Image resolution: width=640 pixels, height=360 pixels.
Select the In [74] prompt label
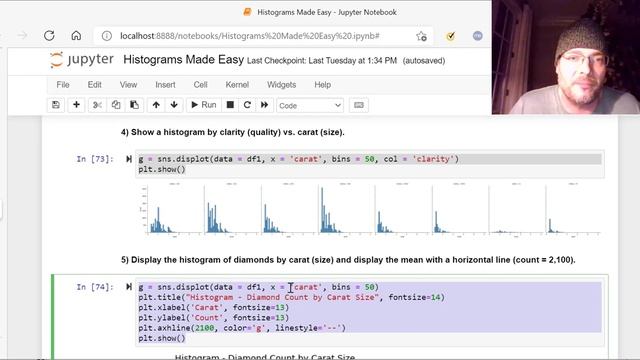[x=95, y=287]
